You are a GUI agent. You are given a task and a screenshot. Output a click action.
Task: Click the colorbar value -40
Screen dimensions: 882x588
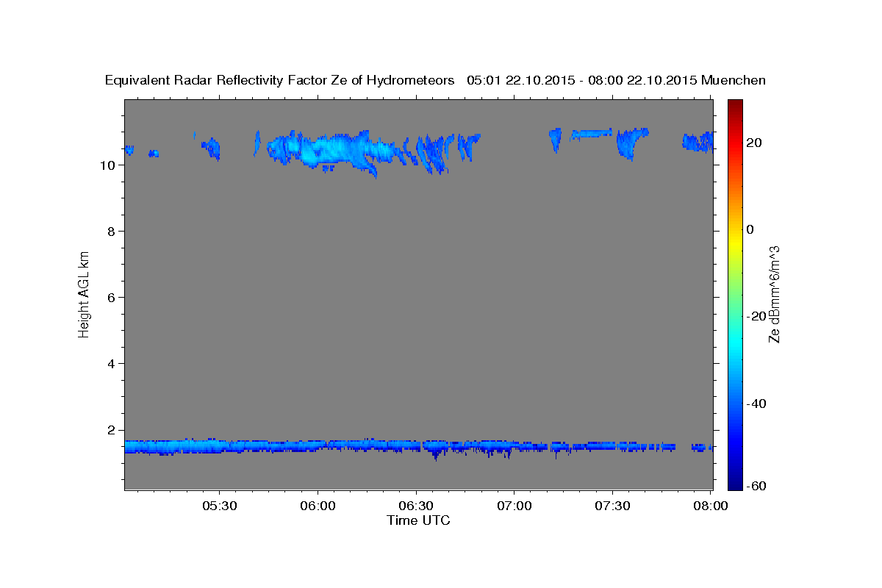(756, 404)
